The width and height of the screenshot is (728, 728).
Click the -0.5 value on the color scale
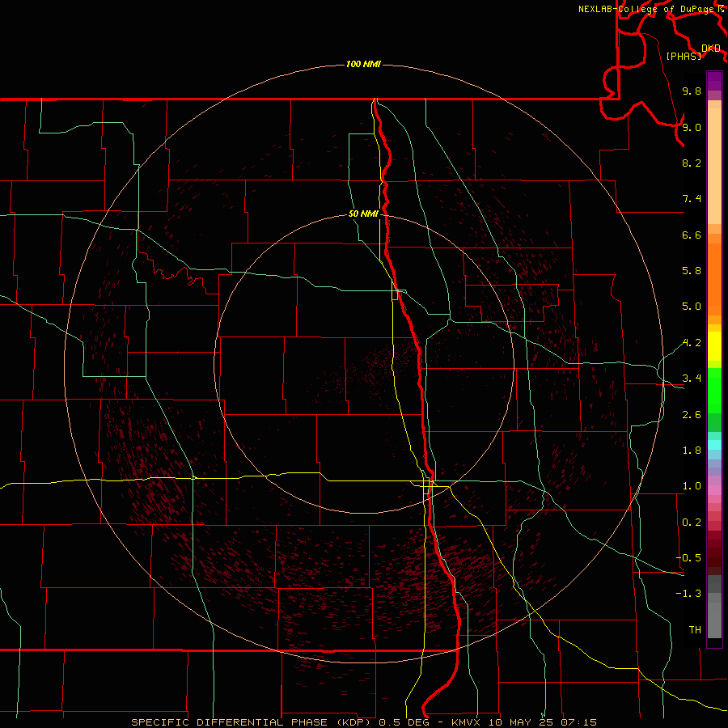688,558
